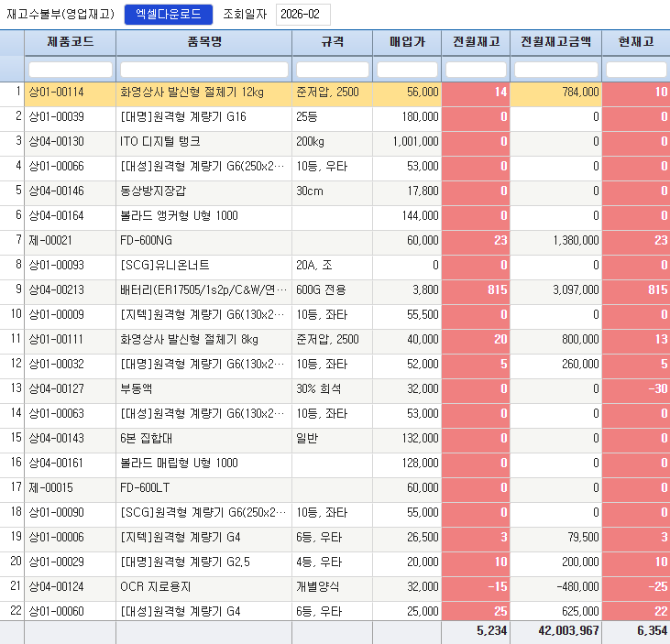This screenshot has height=644, width=670.
Task: Select item 화영상사 발신형 절체기 8kg
Action: tap(190, 340)
